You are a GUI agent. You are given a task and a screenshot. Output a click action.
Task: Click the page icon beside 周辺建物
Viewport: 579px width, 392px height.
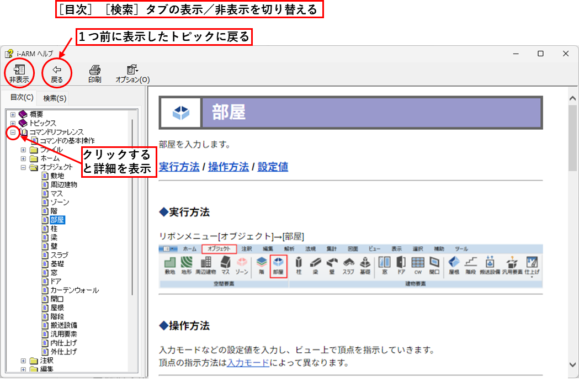tap(45, 184)
